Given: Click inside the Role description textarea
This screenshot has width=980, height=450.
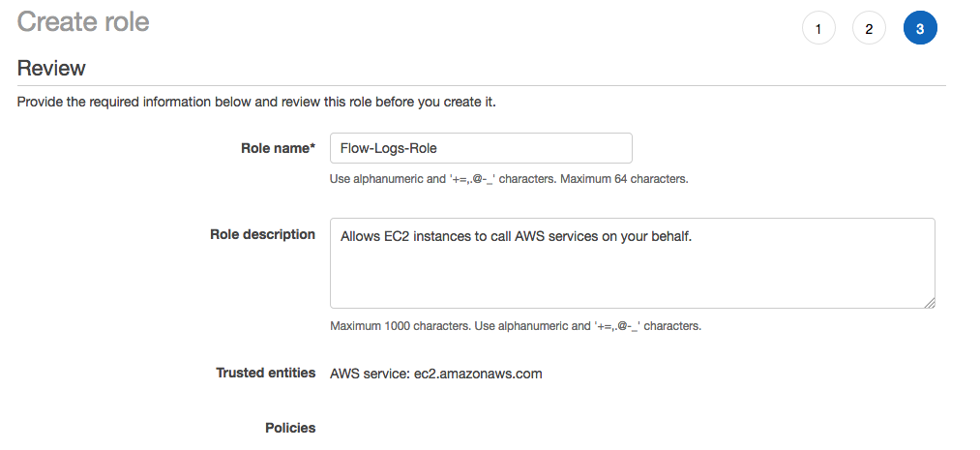Looking at the screenshot, I should coord(633,263).
